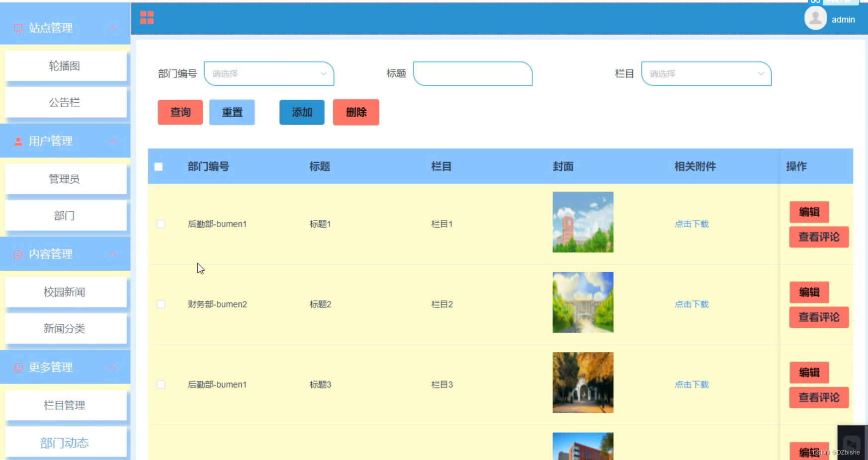
Task: Click 点击下载 link in 标题1 row
Action: (x=692, y=224)
